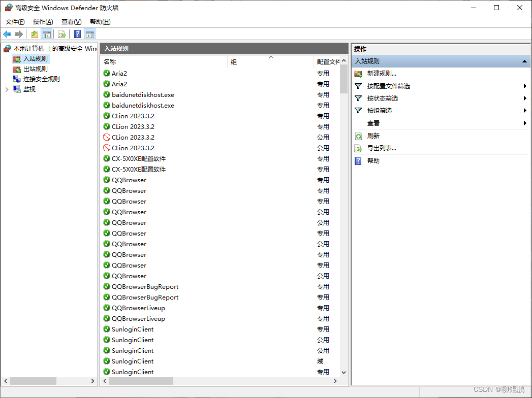This screenshot has width=532, height=398.
Task: Open submenu arrow for 按状态筛选
Action: tap(525, 98)
